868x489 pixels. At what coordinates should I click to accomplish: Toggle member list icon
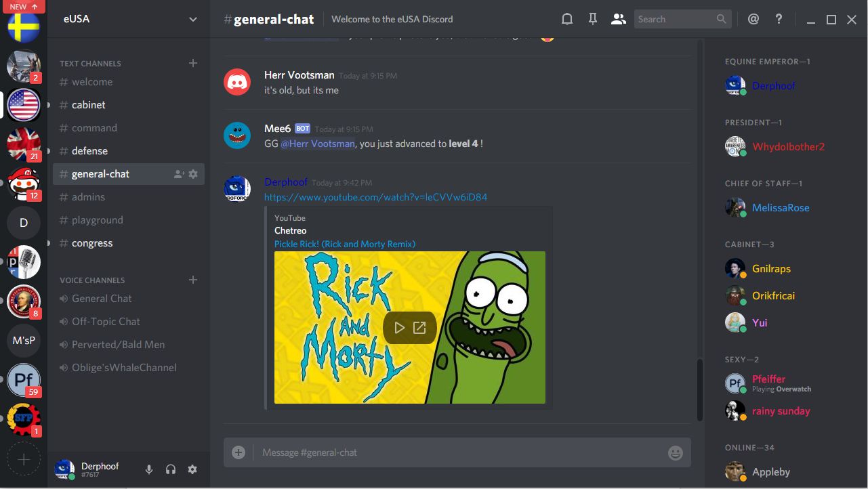[x=618, y=19]
